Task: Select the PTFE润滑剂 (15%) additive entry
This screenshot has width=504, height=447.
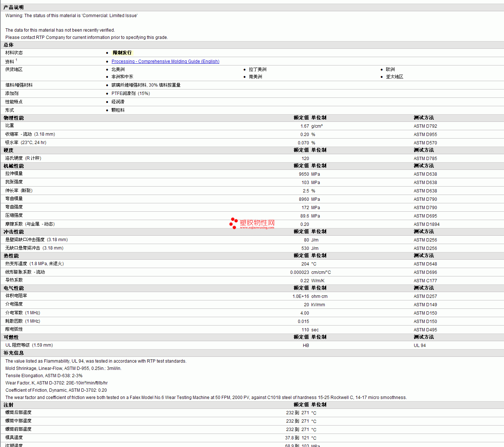Action: [x=131, y=93]
